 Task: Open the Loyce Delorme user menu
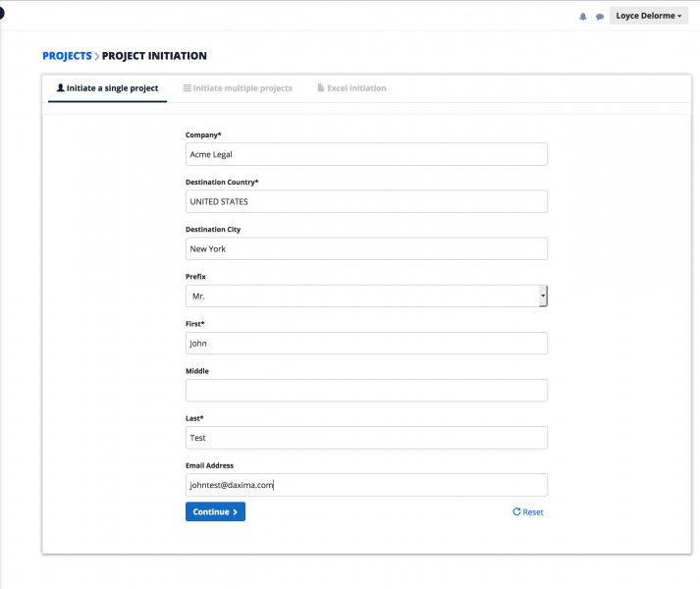point(649,16)
